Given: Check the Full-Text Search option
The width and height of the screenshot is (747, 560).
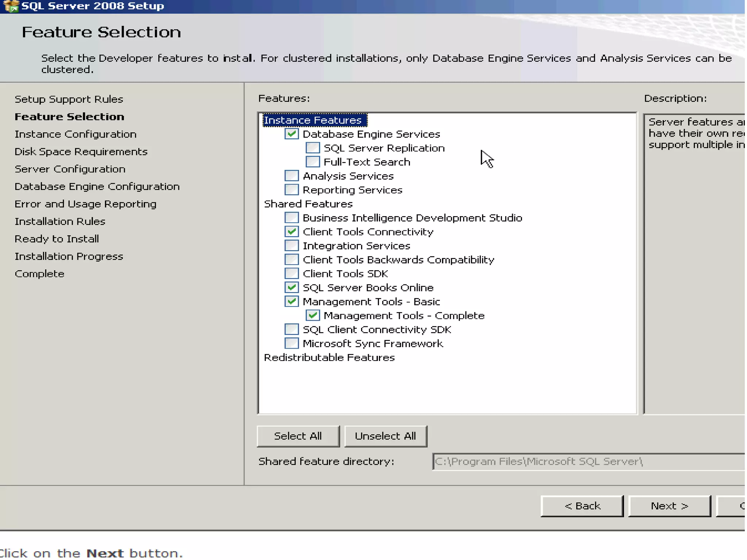Looking at the screenshot, I should 313,162.
